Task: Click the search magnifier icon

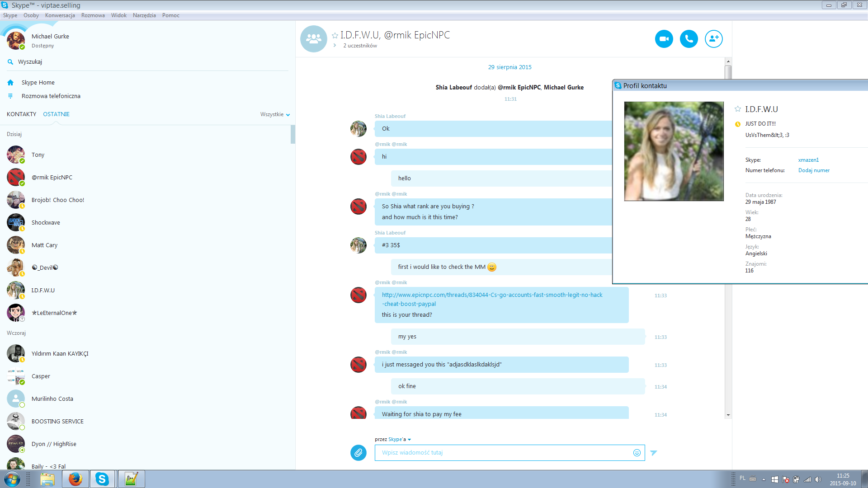Action: pos(10,62)
